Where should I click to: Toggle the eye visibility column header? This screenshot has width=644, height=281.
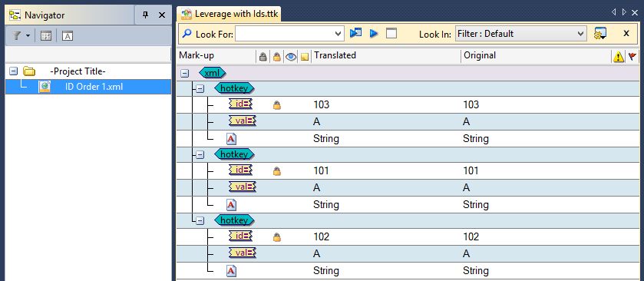(291, 57)
